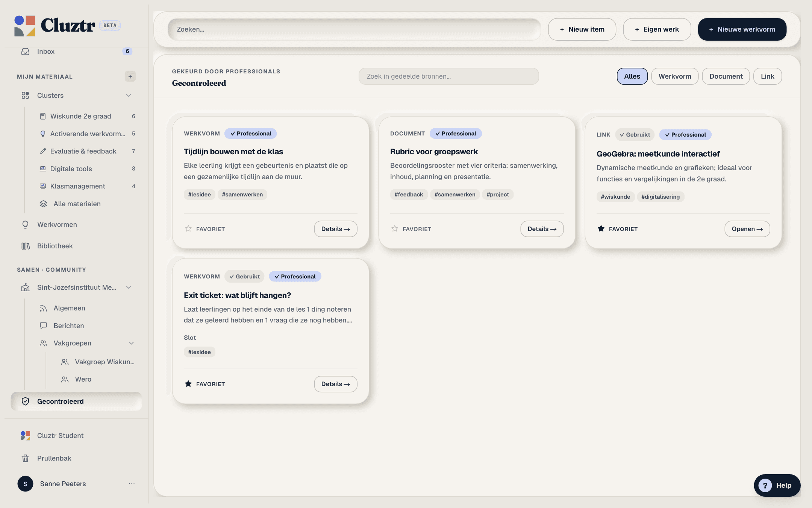Screen dimensions: 812x508
Task: Click the Berichten chat bubble icon
Action: pos(44,325)
